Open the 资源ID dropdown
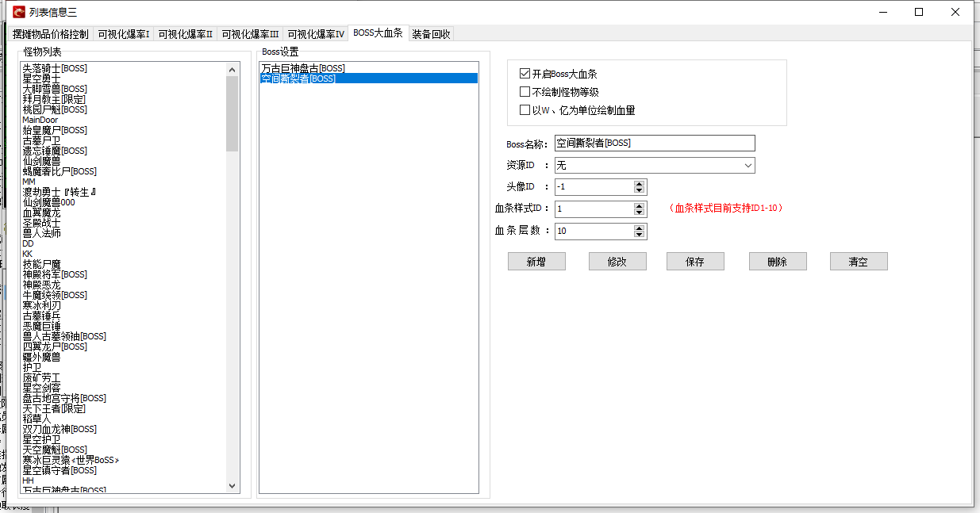The image size is (980, 513). click(x=747, y=165)
